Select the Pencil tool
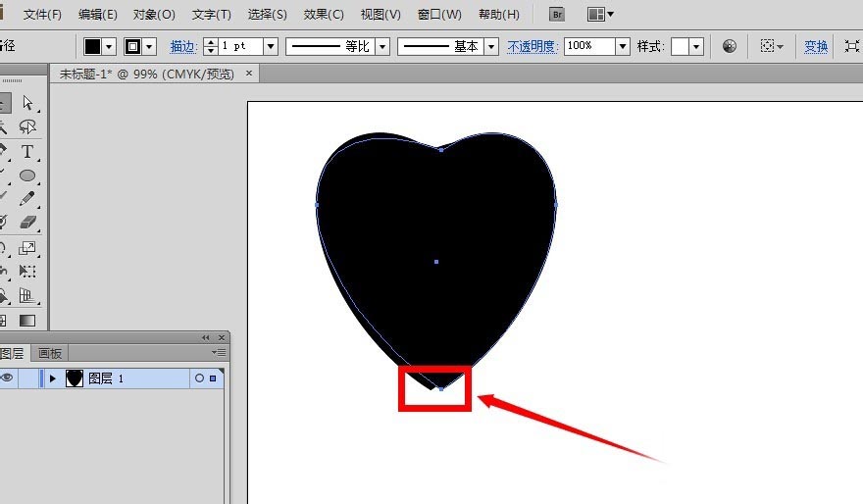Viewport: 863px width, 504px height. click(27, 199)
